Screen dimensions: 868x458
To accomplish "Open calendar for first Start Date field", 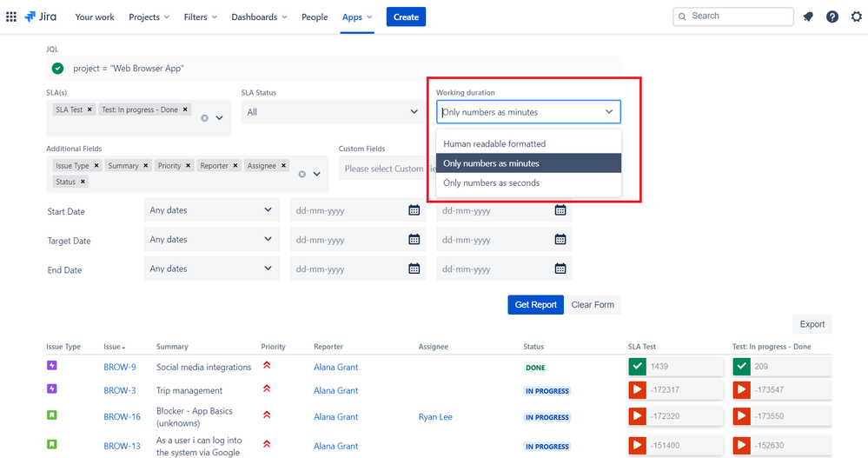I will click(x=414, y=210).
